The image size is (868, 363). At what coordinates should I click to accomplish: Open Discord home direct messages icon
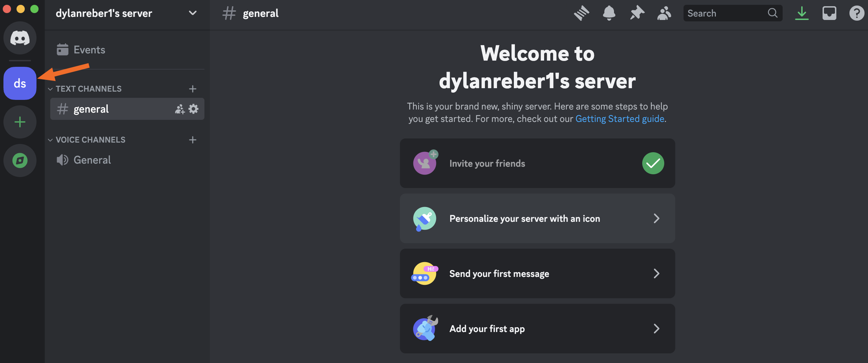(20, 38)
